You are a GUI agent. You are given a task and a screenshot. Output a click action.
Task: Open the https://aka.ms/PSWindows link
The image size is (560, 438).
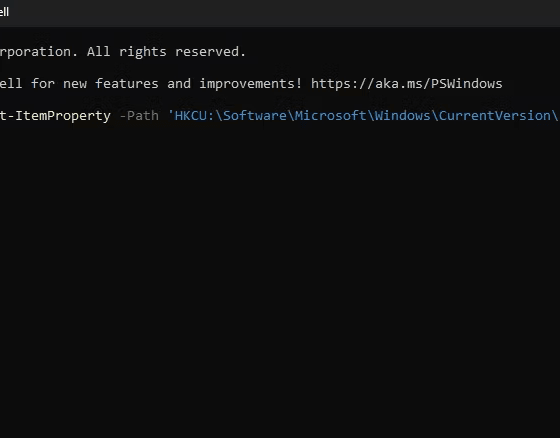click(406, 84)
